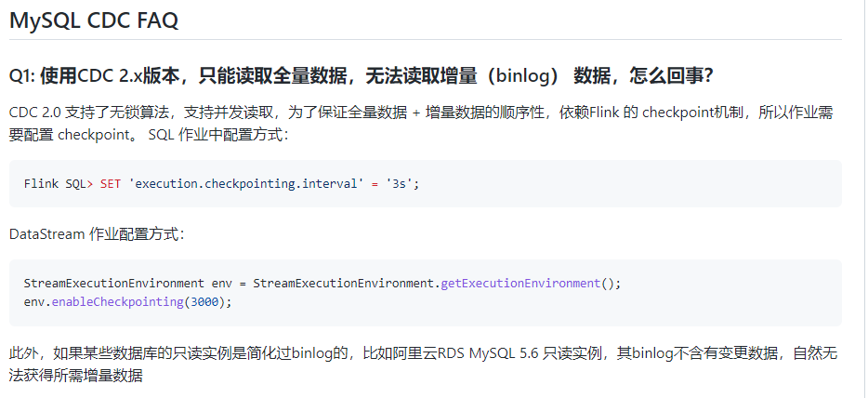The image size is (868, 398).
Task: Click the final line 法获得所需增量数据
Action: [x=76, y=375]
